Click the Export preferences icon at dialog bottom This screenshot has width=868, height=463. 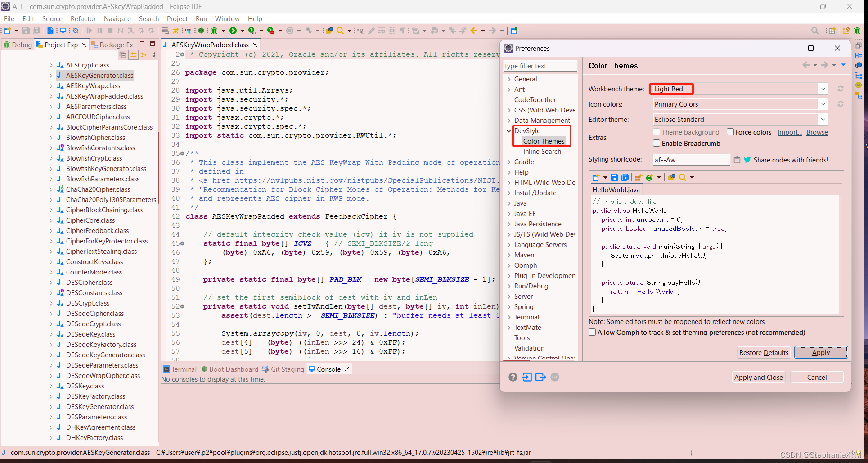(541, 377)
